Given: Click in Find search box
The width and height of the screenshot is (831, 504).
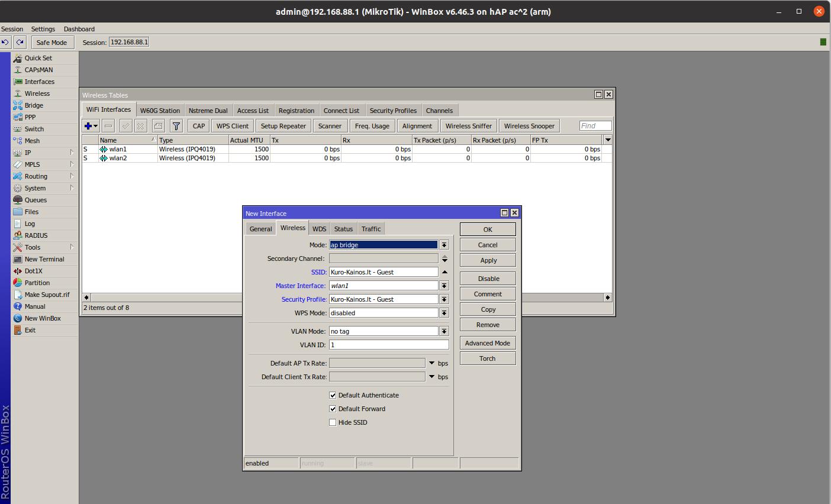Looking at the screenshot, I should coord(595,126).
